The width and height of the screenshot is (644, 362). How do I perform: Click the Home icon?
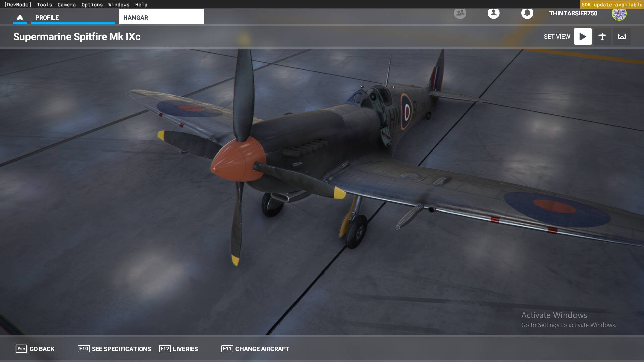point(20,17)
